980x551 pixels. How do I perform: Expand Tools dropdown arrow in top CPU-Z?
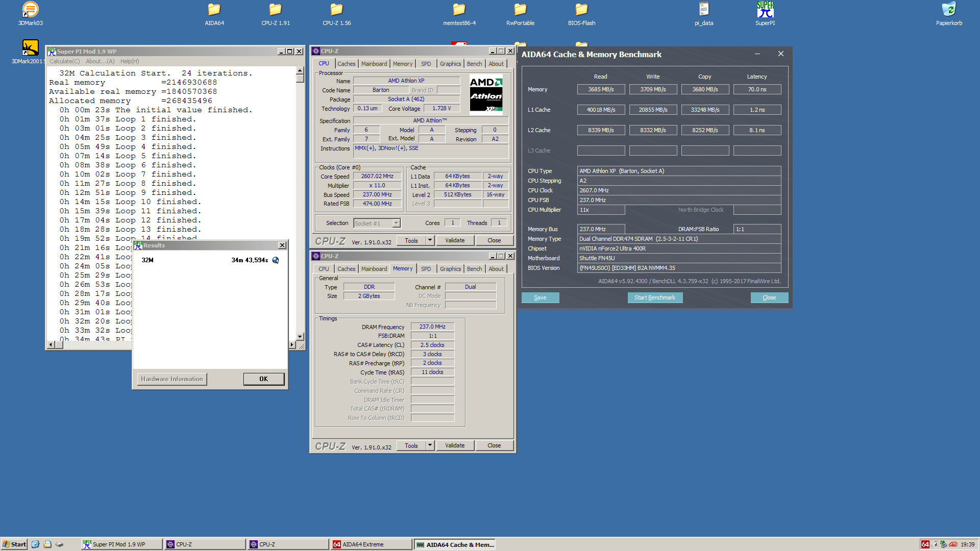[430, 240]
